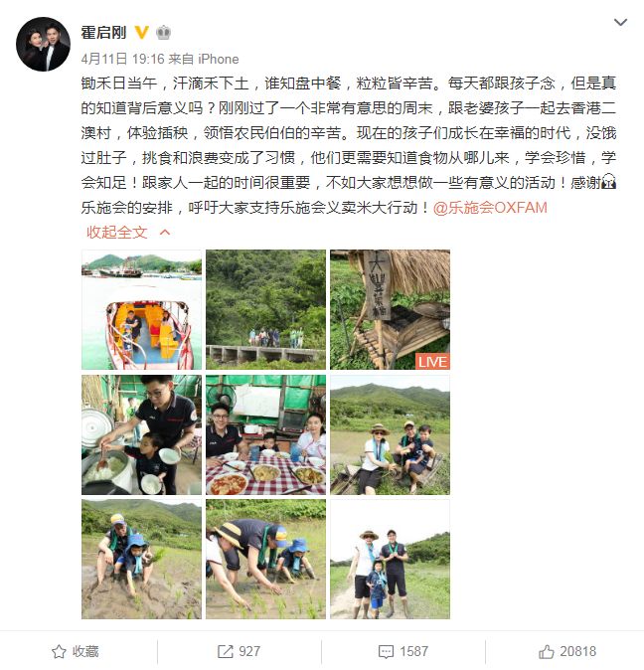Open the LIVE photo of wooden sign
This screenshot has height=670, width=644.
point(390,310)
